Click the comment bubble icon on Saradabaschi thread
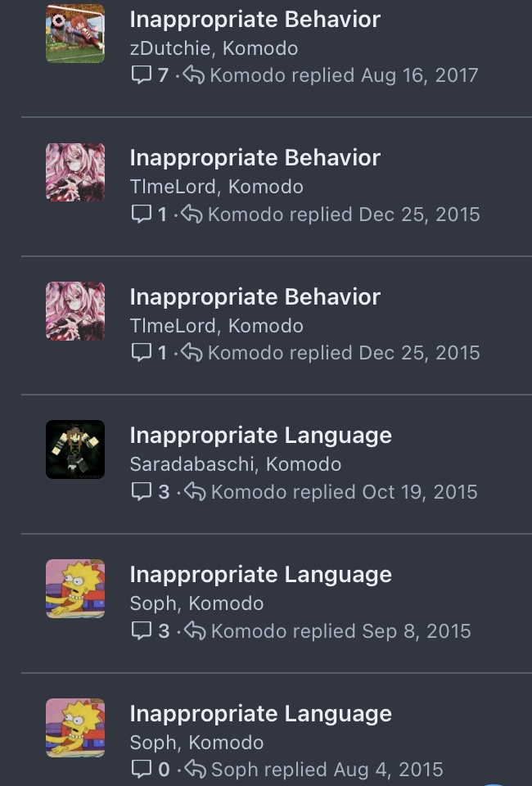The width and height of the screenshot is (532, 786). click(x=142, y=492)
